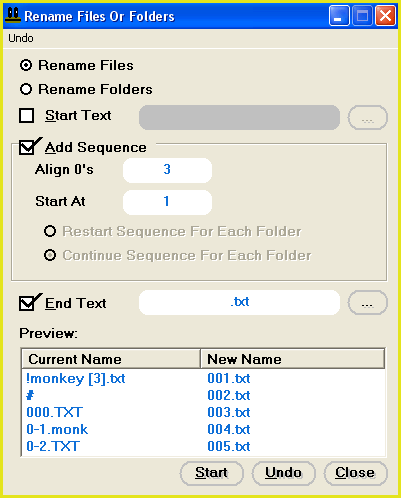Image resolution: width=401 pixels, height=498 pixels.
Task: Choose Continue Sequence For Each Folder
Action: (x=50, y=255)
